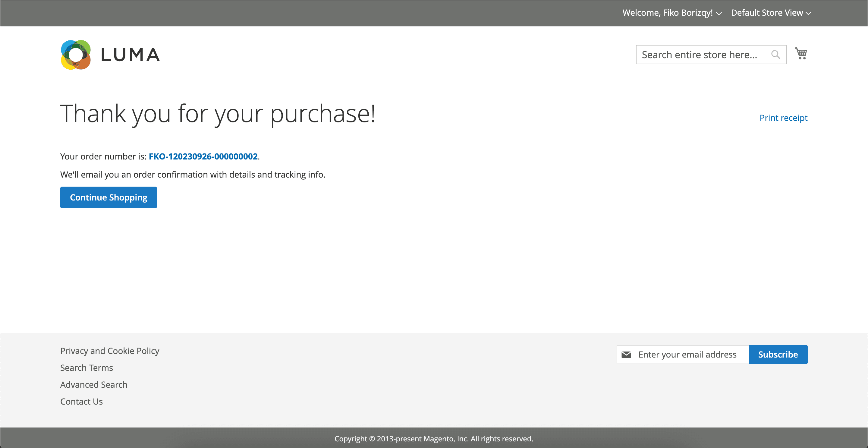The height and width of the screenshot is (448, 868).
Task: Open Privacy and Cookie Policy
Action: coord(109,351)
